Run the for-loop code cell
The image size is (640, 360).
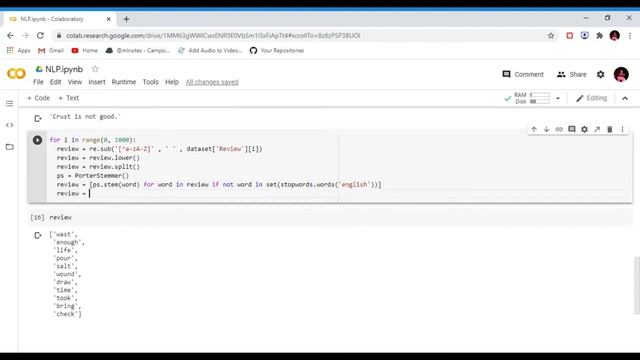[x=37, y=140]
